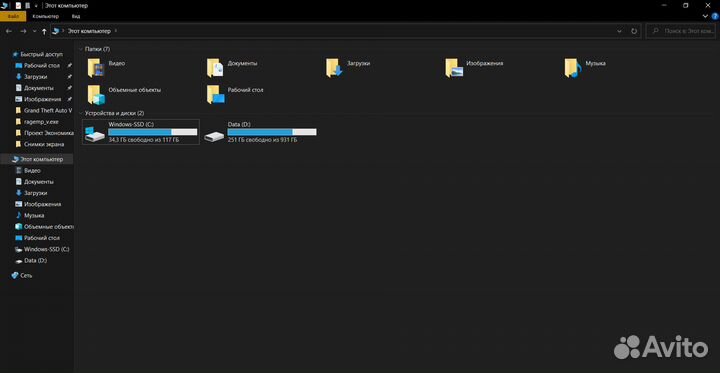Open pinned Изображения under Быстрый доступ
The width and height of the screenshot is (720, 373).
click(x=39, y=99)
